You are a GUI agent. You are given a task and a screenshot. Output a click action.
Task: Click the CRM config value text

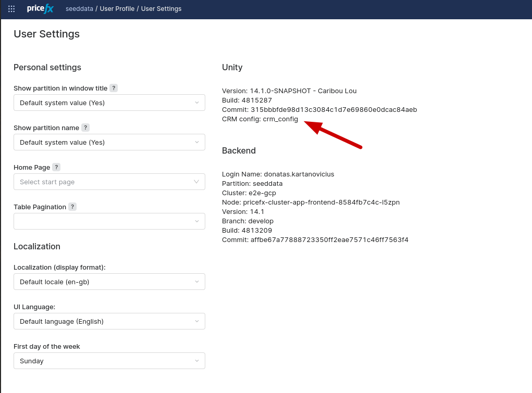pos(280,119)
